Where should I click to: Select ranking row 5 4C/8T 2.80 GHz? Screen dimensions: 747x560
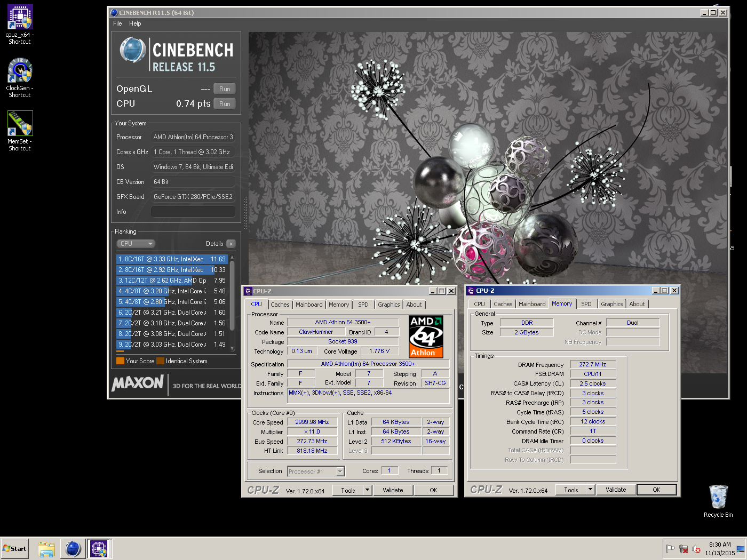[x=172, y=302]
